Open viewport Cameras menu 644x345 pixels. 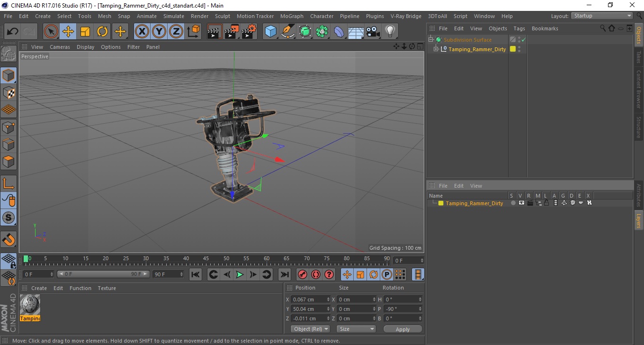pyautogui.click(x=60, y=47)
